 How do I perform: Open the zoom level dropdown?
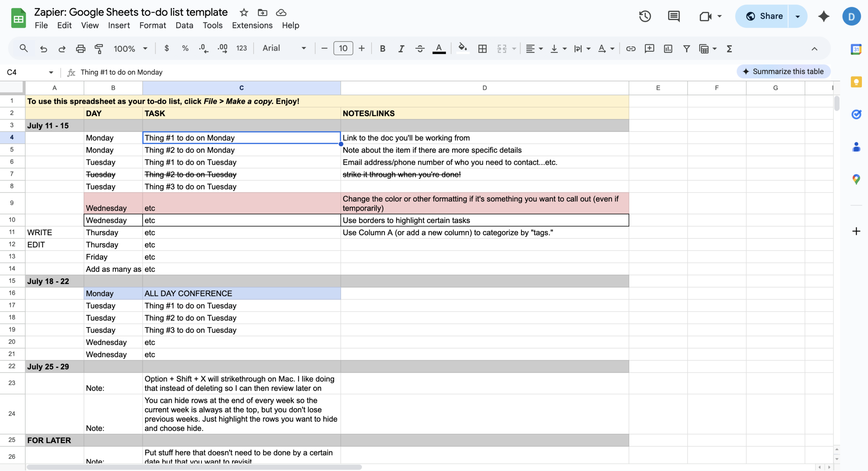click(130, 48)
